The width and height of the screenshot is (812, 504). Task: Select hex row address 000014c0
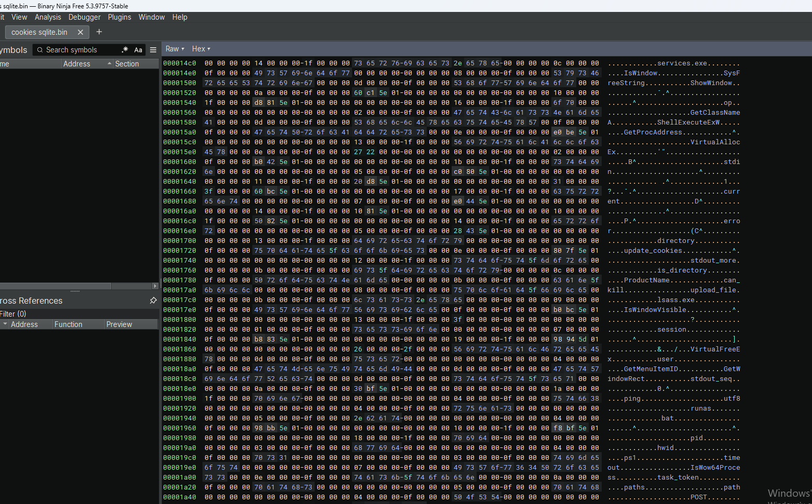point(180,63)
